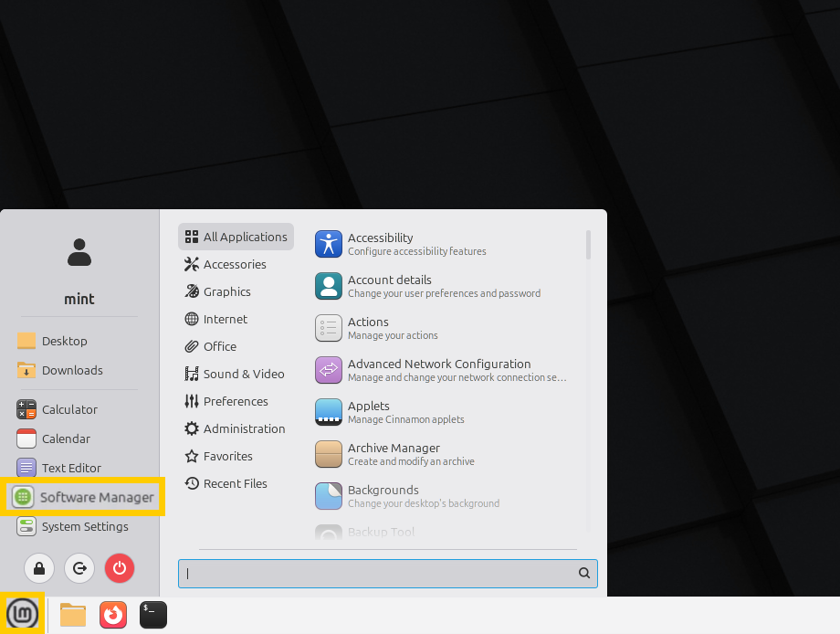
Task: Click "Change your desktop's background" text
Action: pyautogui.click(x=424, y=503)
